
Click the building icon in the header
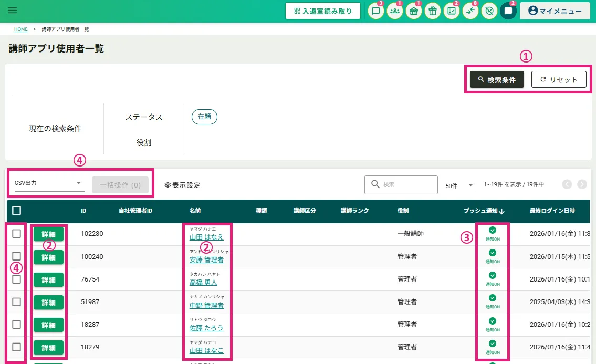(414, 11)
